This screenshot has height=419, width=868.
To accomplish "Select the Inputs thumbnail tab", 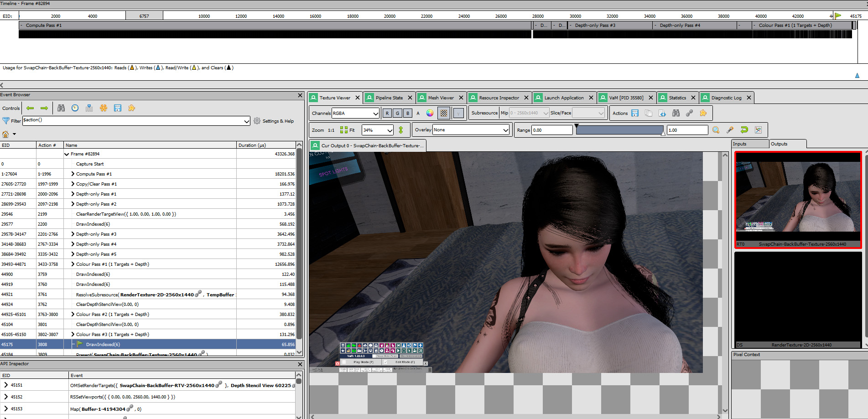I will click(749, 144).
